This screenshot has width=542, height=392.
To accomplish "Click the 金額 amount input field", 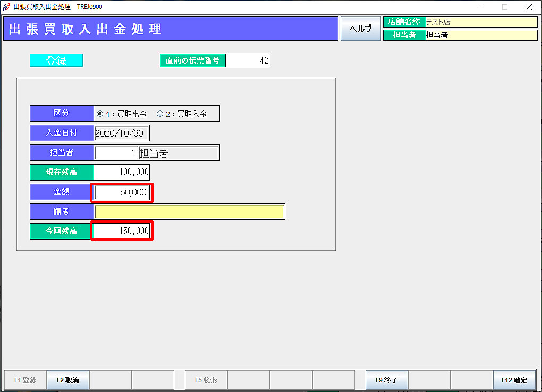I will pyautogui.click(x=122, y=192).
